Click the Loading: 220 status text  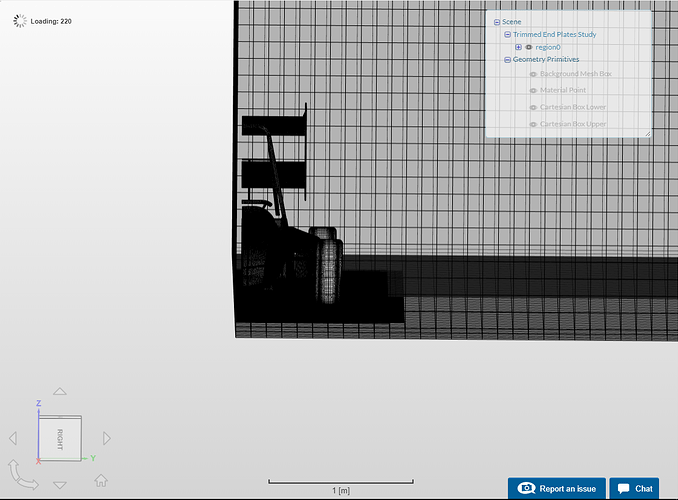pos(51,21)
